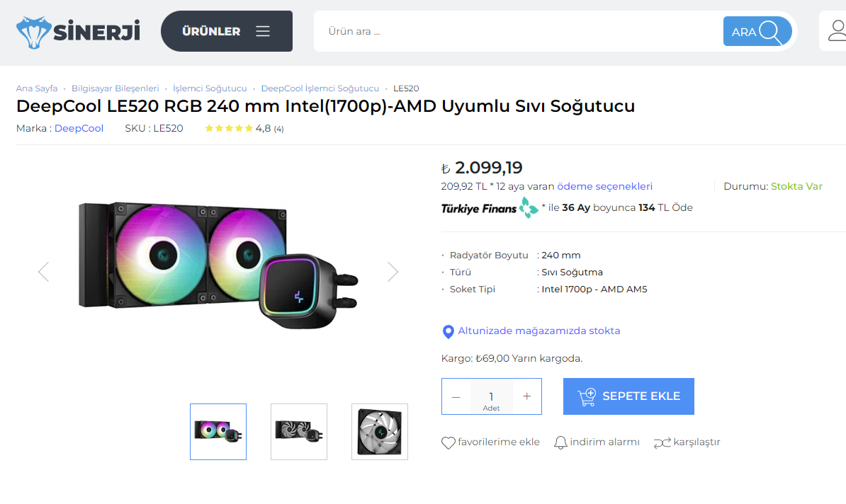Viewport: 846px width, 504px height.
Task: Add the product with SEPETE EKLE
Action: (x=628, y=396)
